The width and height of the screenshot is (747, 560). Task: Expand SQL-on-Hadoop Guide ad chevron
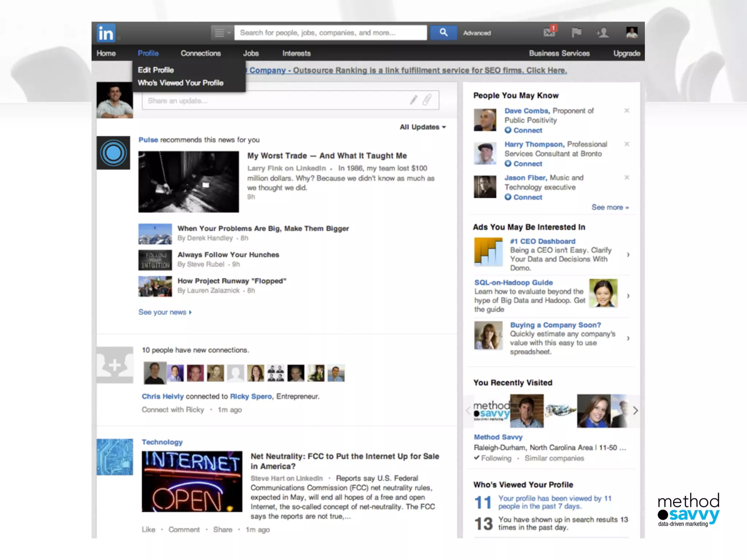point(628,296)
